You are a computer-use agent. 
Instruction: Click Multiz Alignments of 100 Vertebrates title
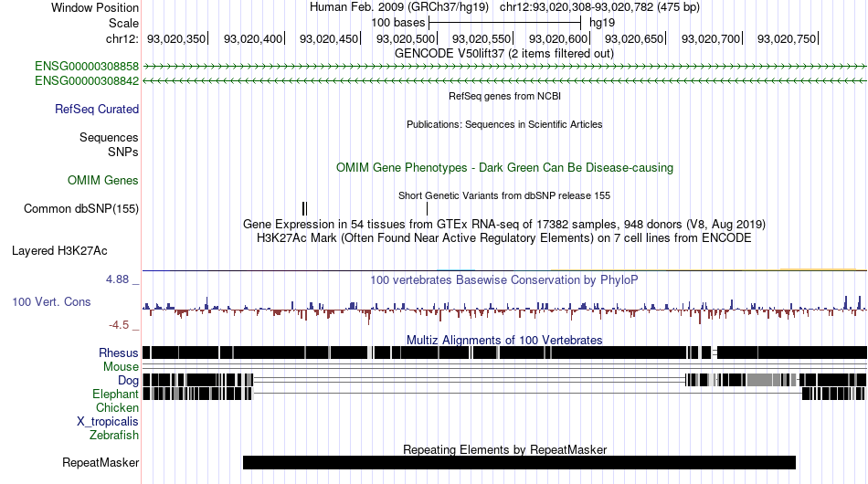(504, 341)
